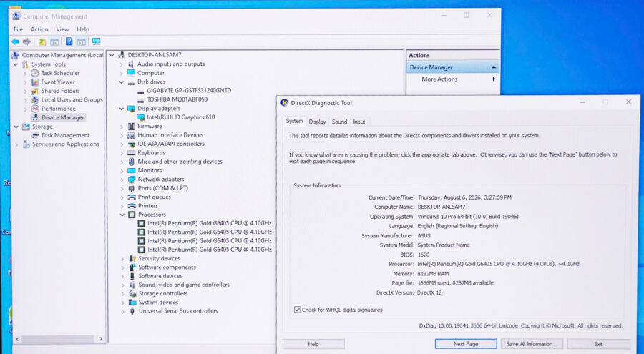The image size is (644, 354).
Task: Click the Local Users and Groups icon
Action: 35,100
